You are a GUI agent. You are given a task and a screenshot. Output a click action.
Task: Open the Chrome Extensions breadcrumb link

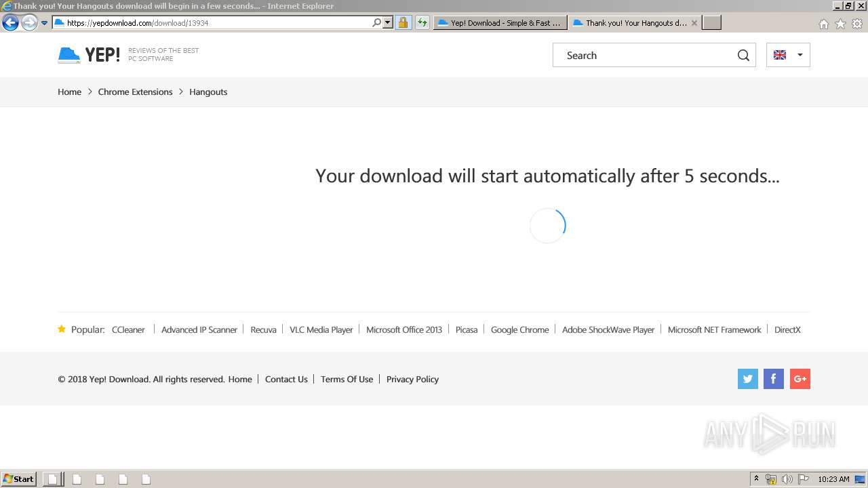point(135,92)
